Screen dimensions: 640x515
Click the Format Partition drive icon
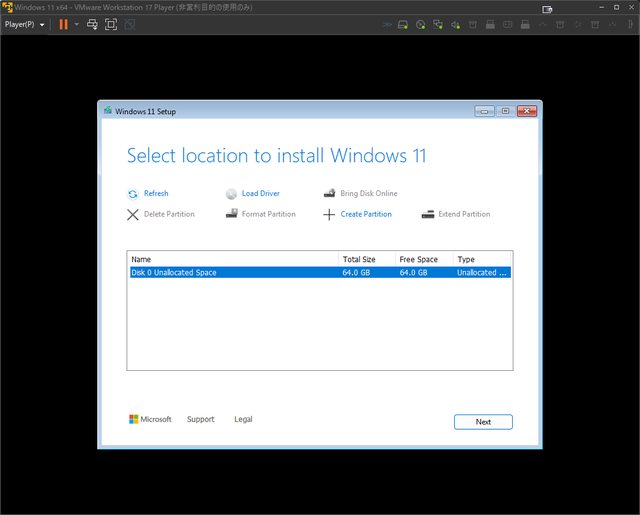click(231, 214)
